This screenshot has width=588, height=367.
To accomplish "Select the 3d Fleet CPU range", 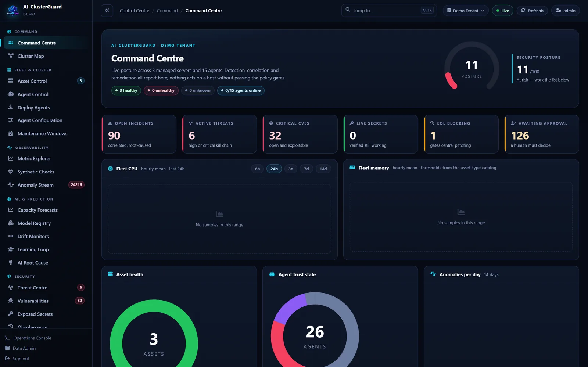I will 291,169.
